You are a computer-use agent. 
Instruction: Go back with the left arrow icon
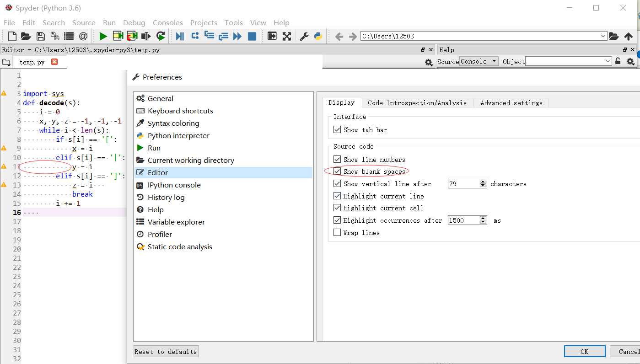(x=339, y=37)
